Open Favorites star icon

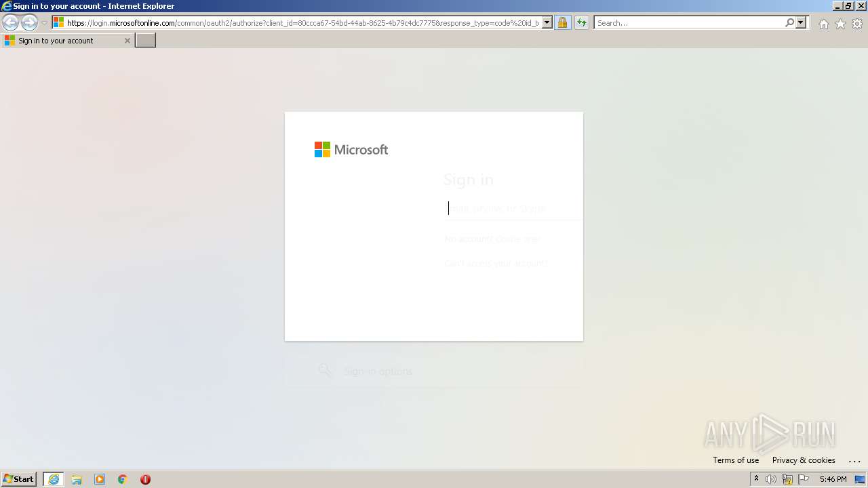pyautogui.click(x=840, y=24)
